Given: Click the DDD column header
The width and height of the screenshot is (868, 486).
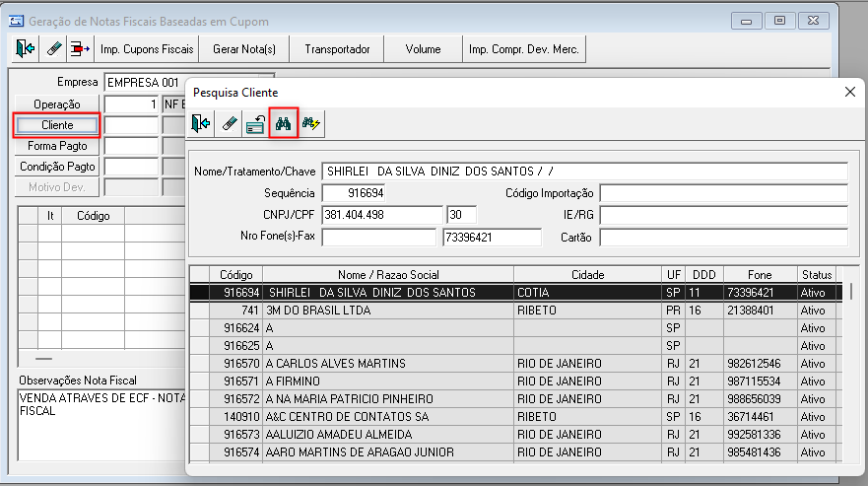Looking at the screenshot, I should 704,274.
